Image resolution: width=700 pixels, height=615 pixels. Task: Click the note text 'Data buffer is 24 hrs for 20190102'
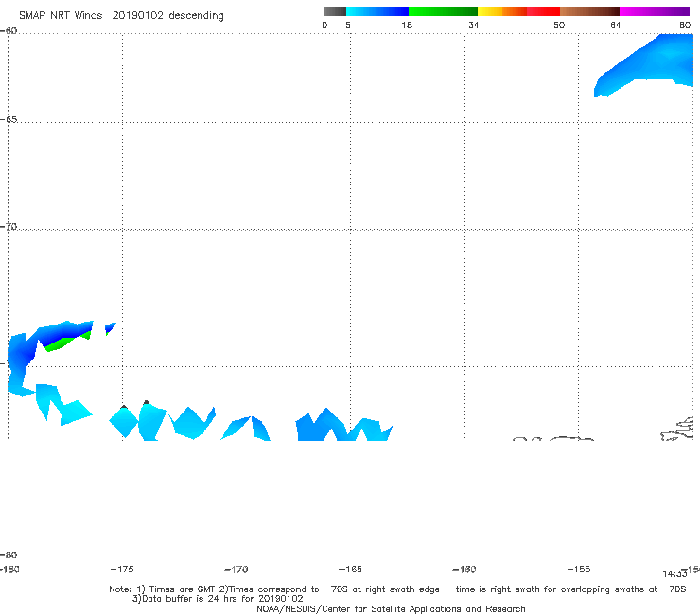(222, 599)
